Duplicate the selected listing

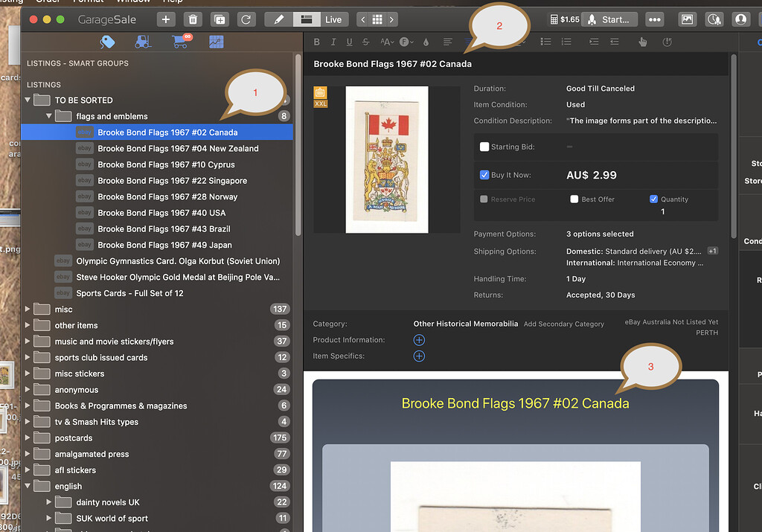[x=220, y=19]
